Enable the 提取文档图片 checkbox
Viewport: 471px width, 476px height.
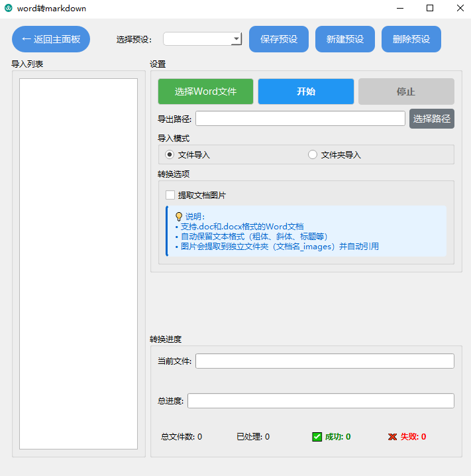[x=170, y=195]
